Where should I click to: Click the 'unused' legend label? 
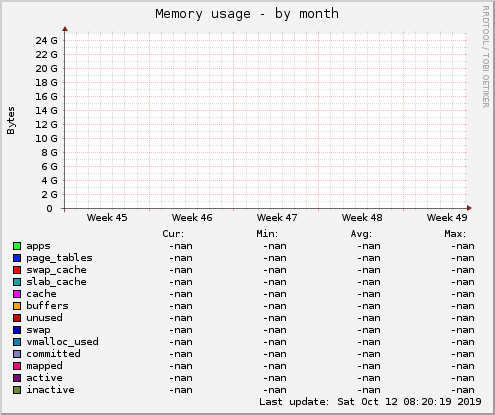44,318
